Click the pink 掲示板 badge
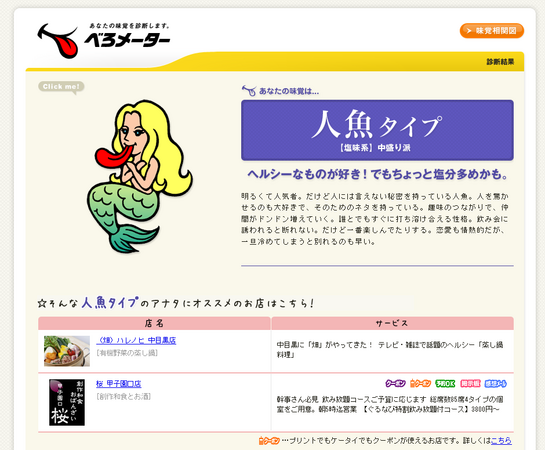 click(x=470, y=383)
